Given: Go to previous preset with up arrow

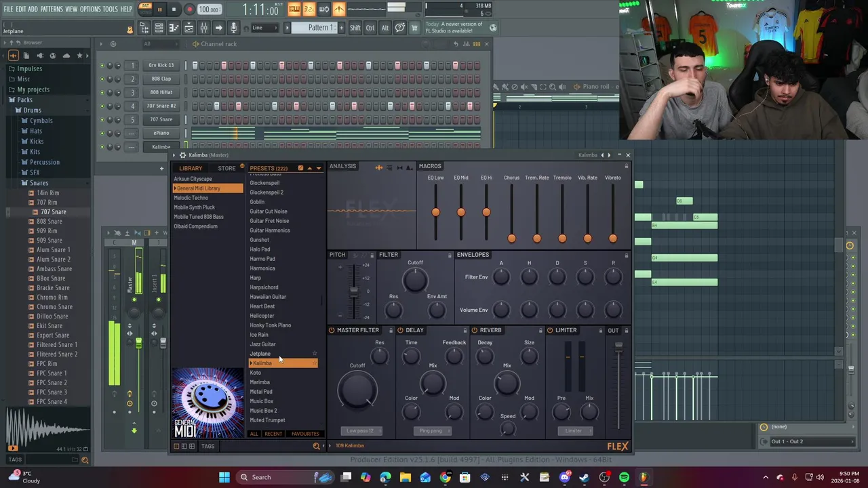Looking at the screenshot, I should 309,168.
